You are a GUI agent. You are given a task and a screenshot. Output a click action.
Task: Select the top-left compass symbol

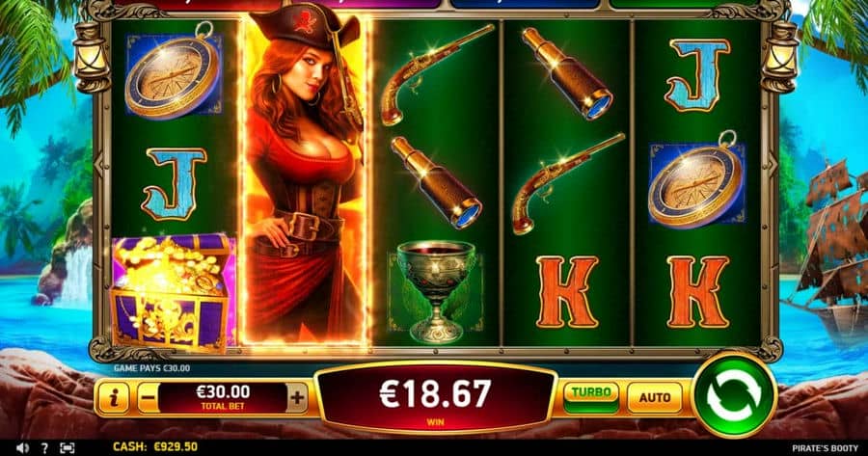(x=174, y=70)
